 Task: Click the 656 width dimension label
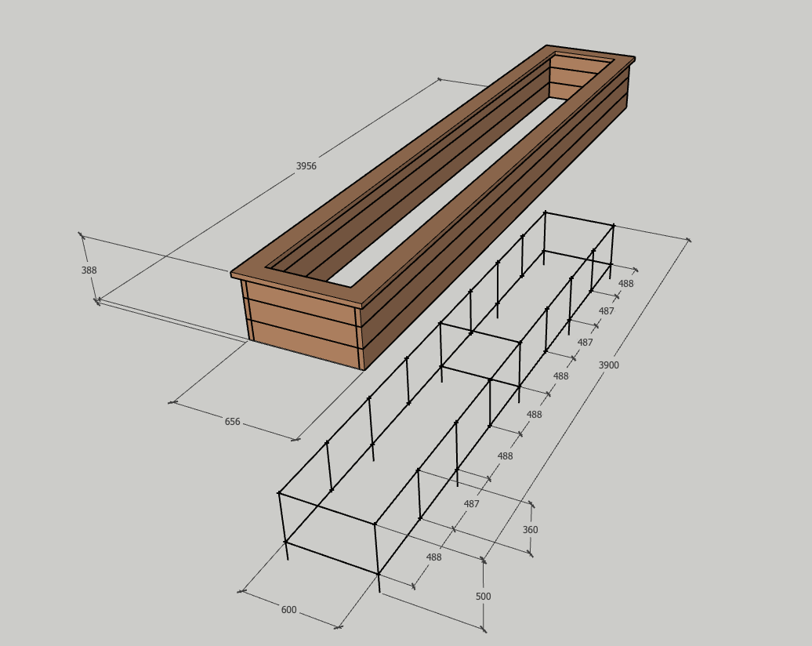click(233, 422)
